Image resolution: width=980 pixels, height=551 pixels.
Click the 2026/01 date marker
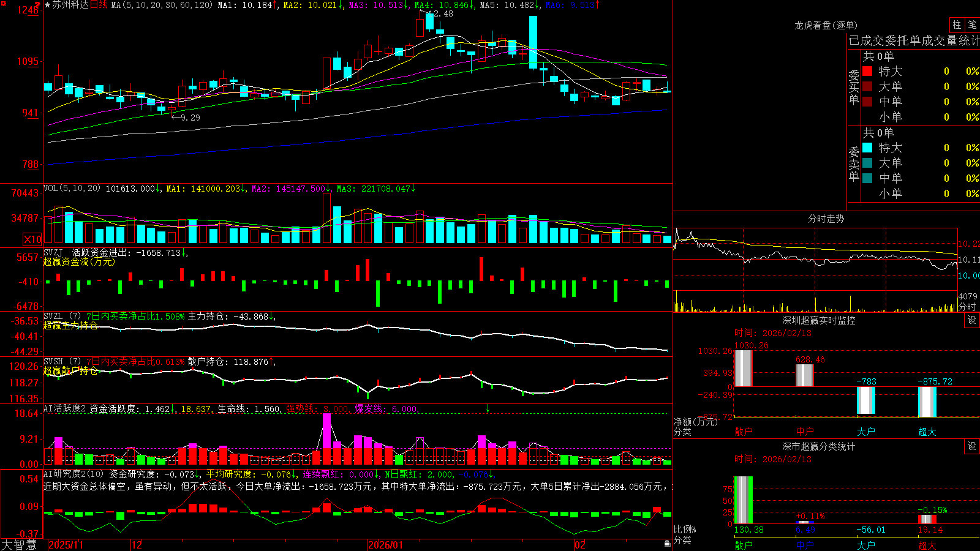coord(386,545)
